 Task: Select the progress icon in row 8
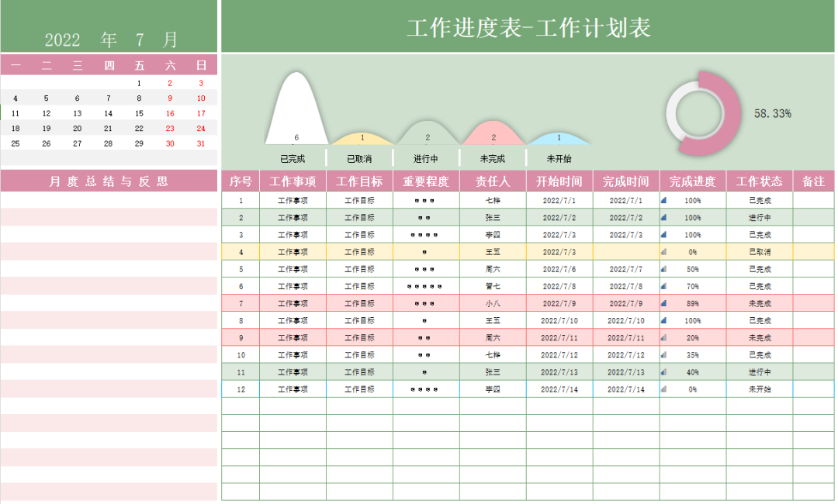[663, 321]
